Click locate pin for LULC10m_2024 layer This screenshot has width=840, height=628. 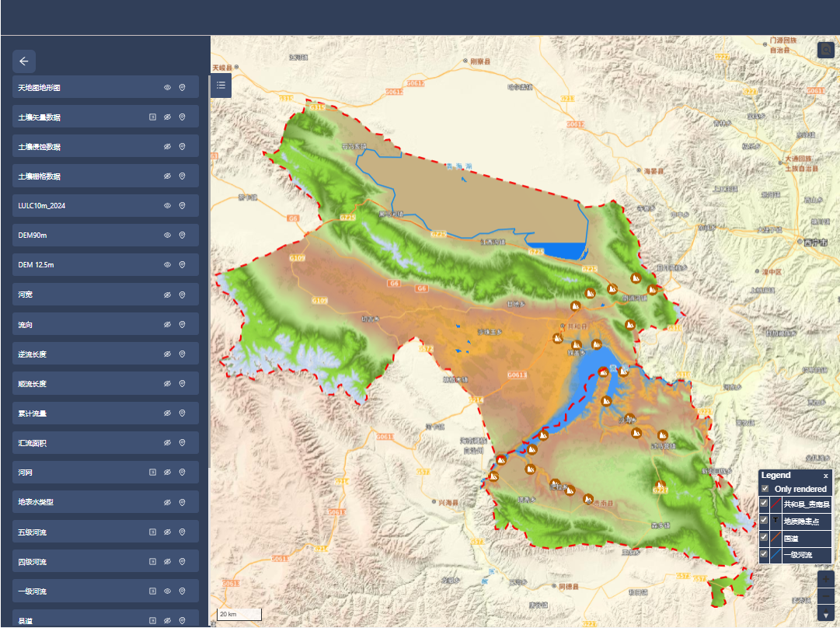click(183, 206)
